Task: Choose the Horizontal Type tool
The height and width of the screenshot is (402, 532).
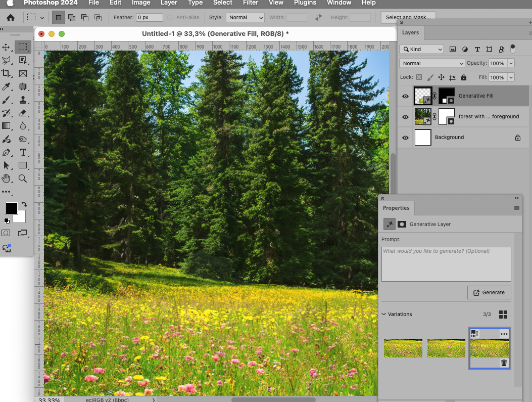Action: pos(24,152)
